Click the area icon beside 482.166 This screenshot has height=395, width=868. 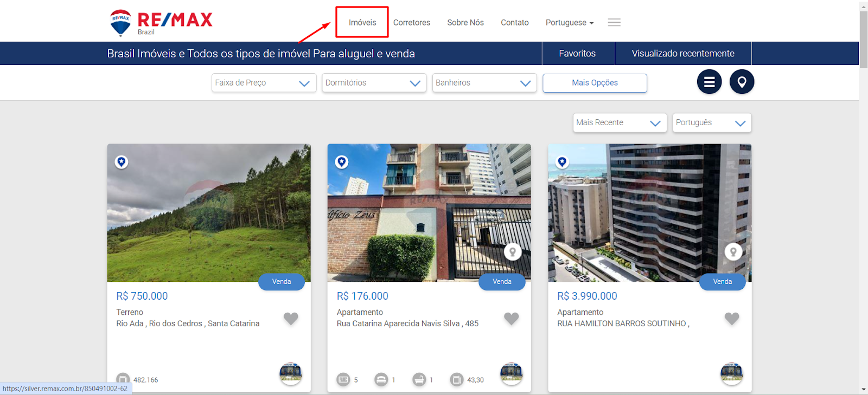pos(123,379)
